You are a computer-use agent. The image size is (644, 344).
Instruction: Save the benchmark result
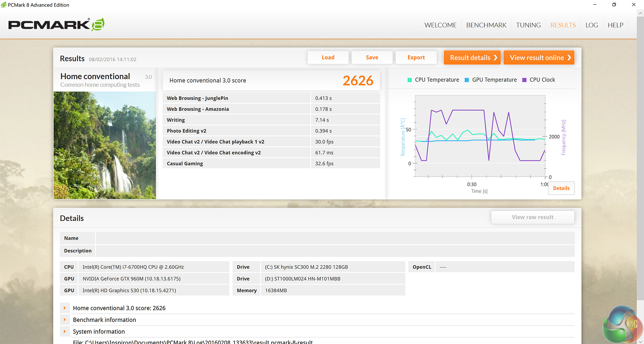point(372,57)
